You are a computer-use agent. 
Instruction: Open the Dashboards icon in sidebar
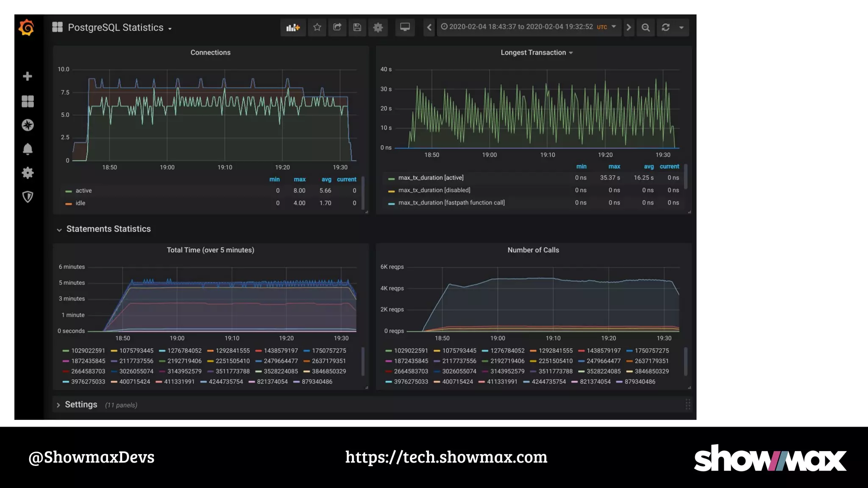pyautogui.click(x=28, y=101)
